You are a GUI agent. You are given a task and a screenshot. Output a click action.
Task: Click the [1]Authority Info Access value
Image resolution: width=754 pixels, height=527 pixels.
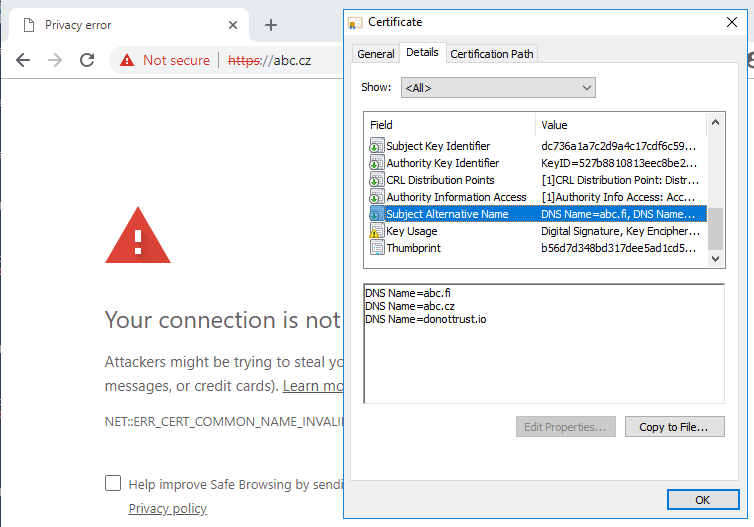(618, 197)
